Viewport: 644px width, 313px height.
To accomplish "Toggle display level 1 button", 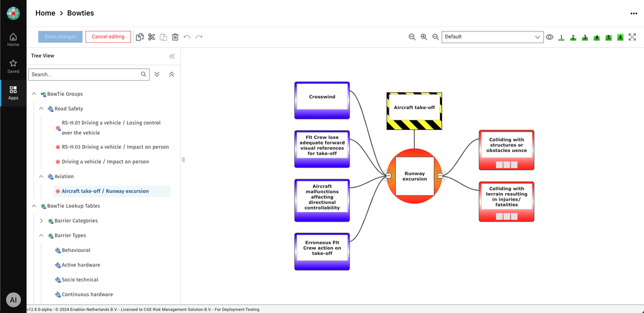I will [x=561, y=37].
